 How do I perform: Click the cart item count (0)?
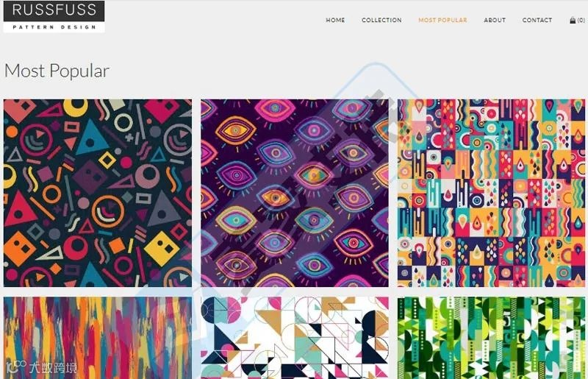click(581, 21)
